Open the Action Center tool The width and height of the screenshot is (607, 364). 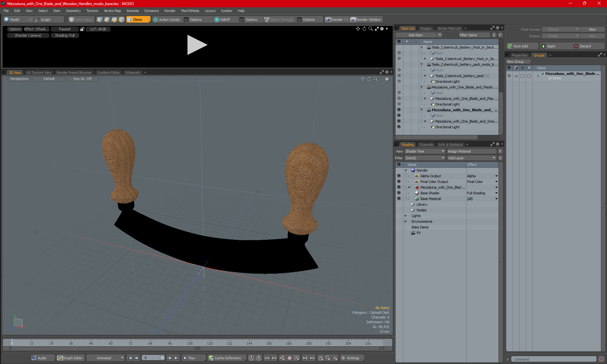point(167,20)
